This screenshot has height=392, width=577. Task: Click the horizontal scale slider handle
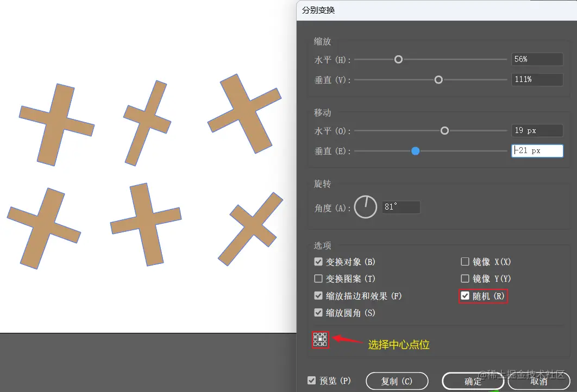[398, 59]
